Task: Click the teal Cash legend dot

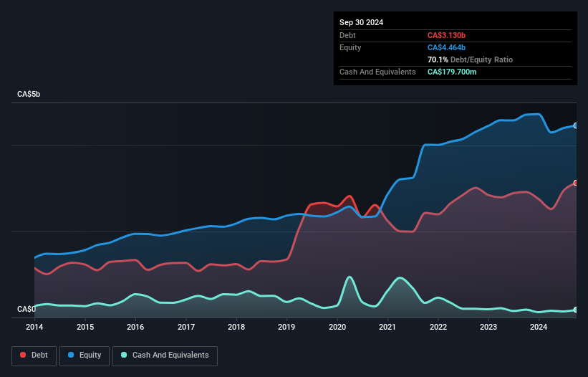Action: click(x=124, y=355)
